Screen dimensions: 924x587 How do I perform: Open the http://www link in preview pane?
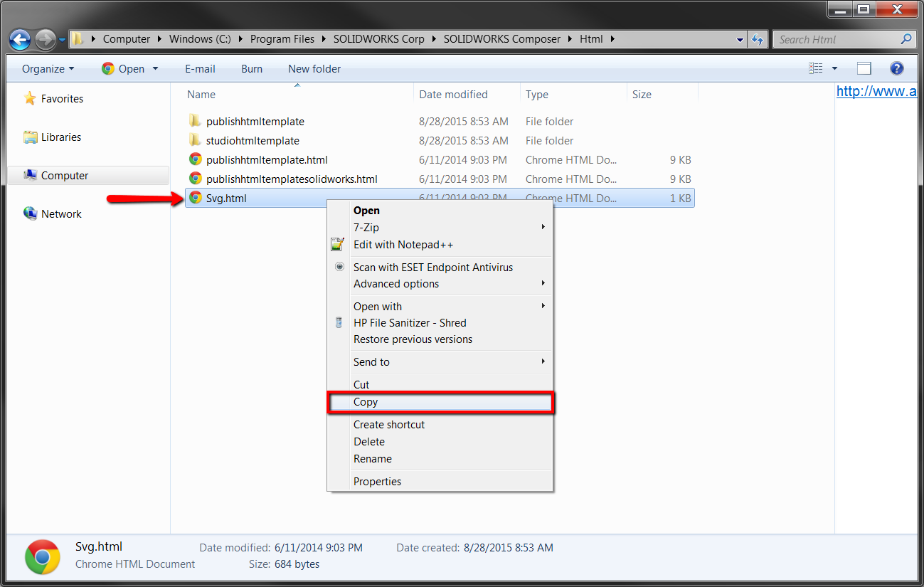coord(876,91)
